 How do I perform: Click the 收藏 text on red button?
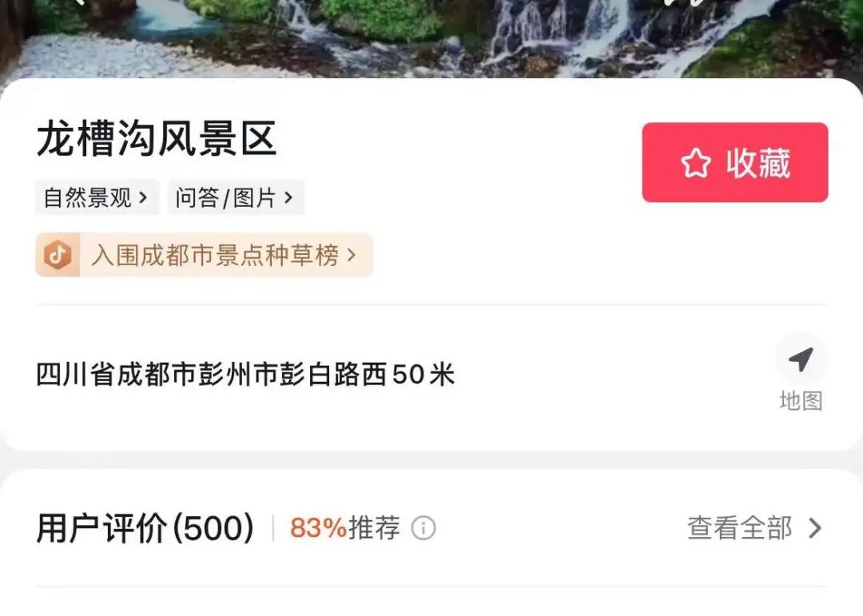[x=758, y=163]
